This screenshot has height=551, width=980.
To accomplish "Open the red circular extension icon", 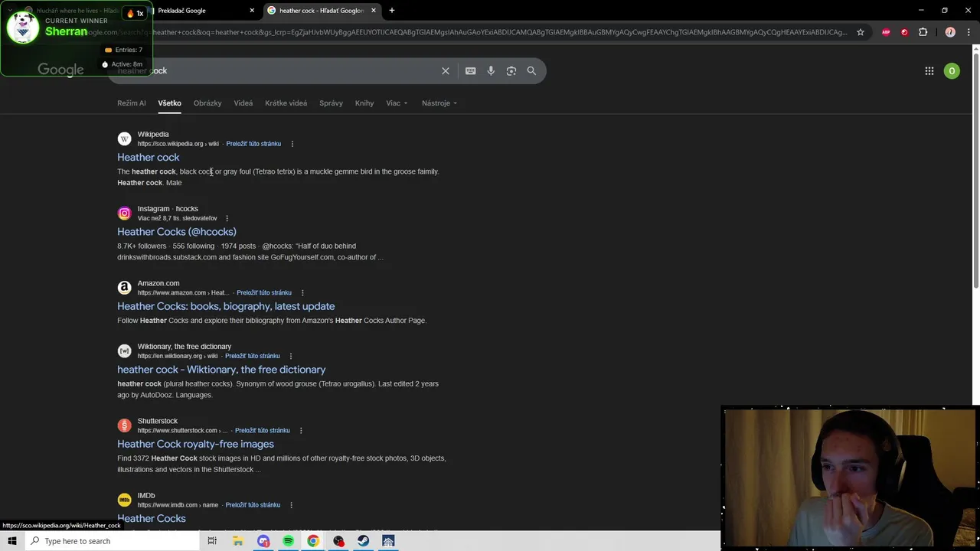I will click(x=904, y=32).
